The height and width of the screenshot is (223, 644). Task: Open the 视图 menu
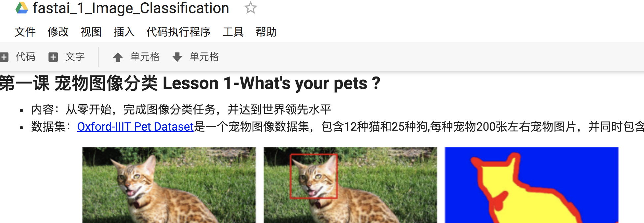91,32
